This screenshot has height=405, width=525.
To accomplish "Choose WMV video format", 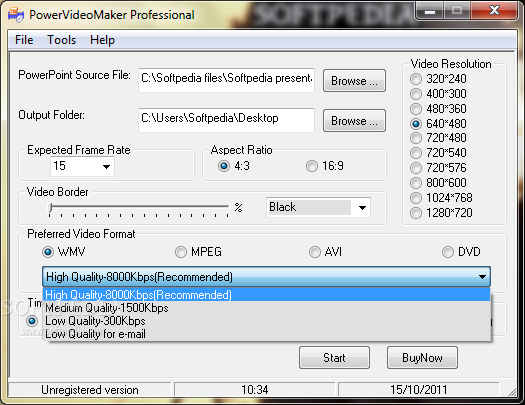I will [64, 252].
